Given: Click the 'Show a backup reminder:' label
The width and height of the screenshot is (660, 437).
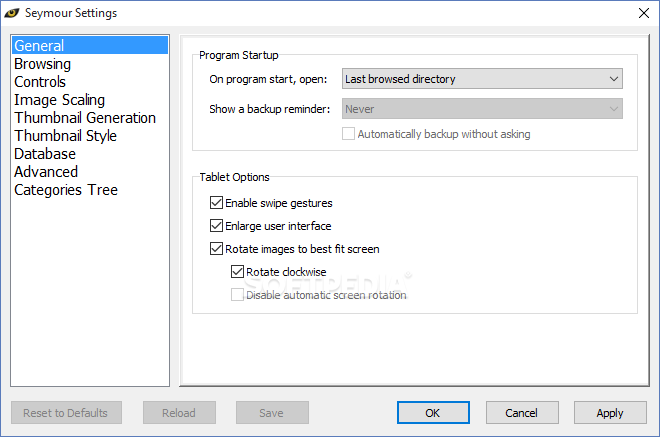Looking at the screenshot, I should coord(269,109).
